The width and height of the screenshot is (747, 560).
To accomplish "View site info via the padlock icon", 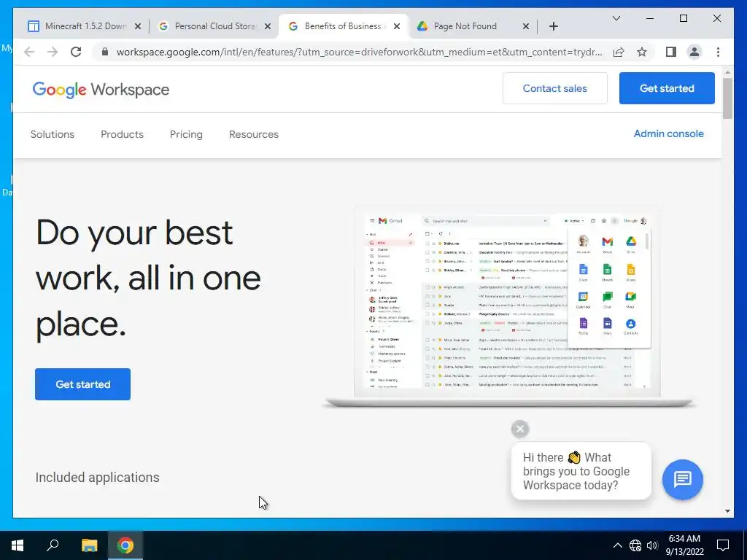I will pyautogui.click(x=105, y=52).
